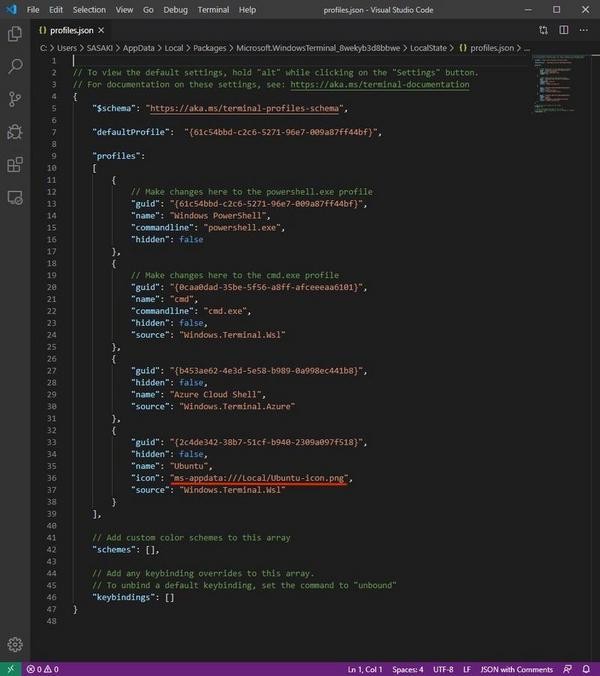Click the Users breadcrumb segment

click(67, 48)
